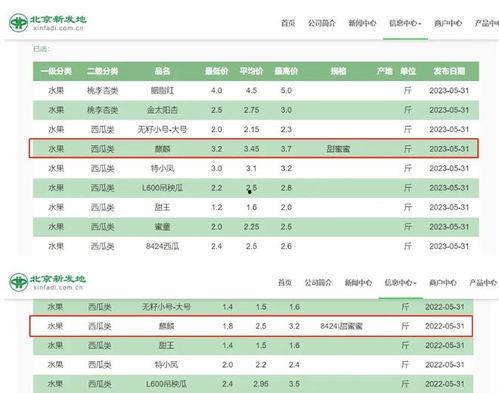Select the 金太阳杏 product name cell
The width and height of the screenshot is (499, 393).
coord(162,110)
